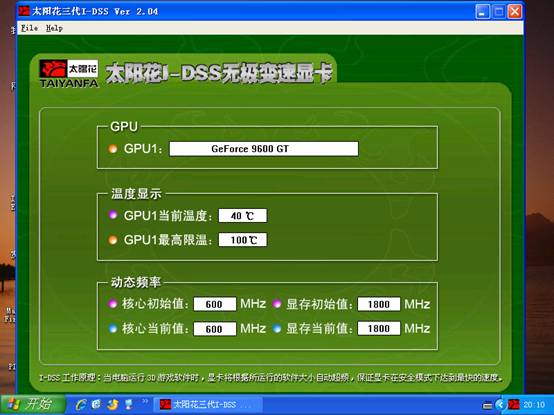Click the GPU1 GeForce 9600 GT field

(264, 149)
